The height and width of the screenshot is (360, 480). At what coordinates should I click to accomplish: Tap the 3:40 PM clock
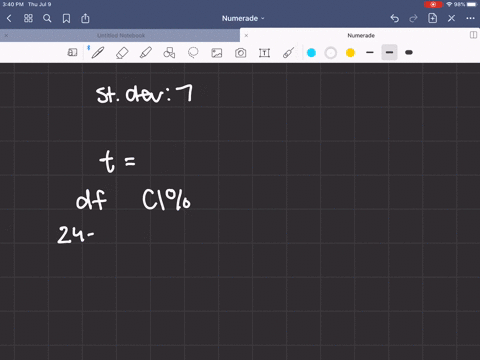click(13, 4)
